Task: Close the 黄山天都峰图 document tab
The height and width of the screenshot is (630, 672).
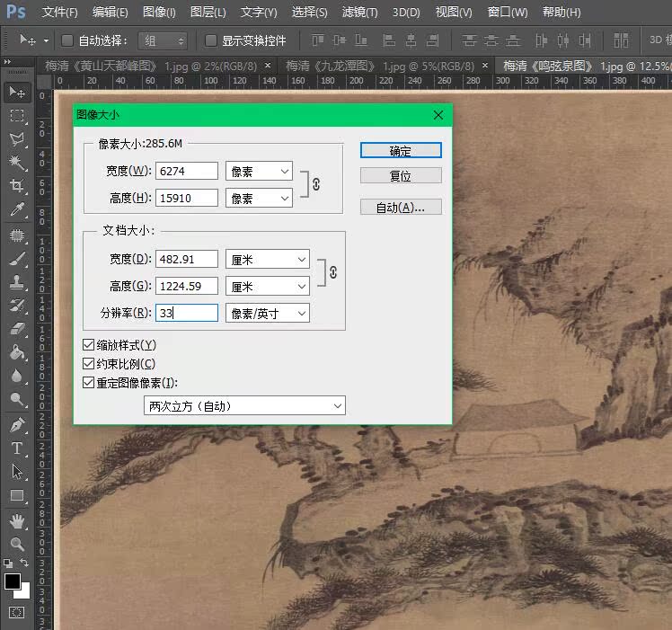Action: [268, 66]
